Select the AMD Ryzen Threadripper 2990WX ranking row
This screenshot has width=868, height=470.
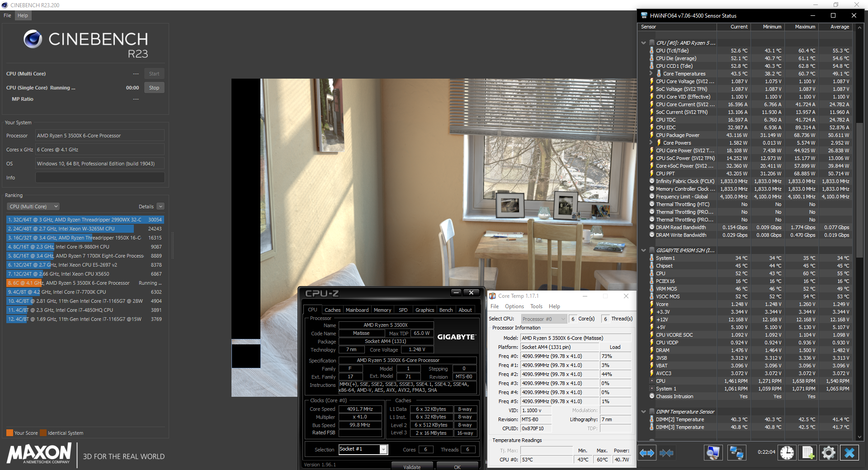[85, 220]
